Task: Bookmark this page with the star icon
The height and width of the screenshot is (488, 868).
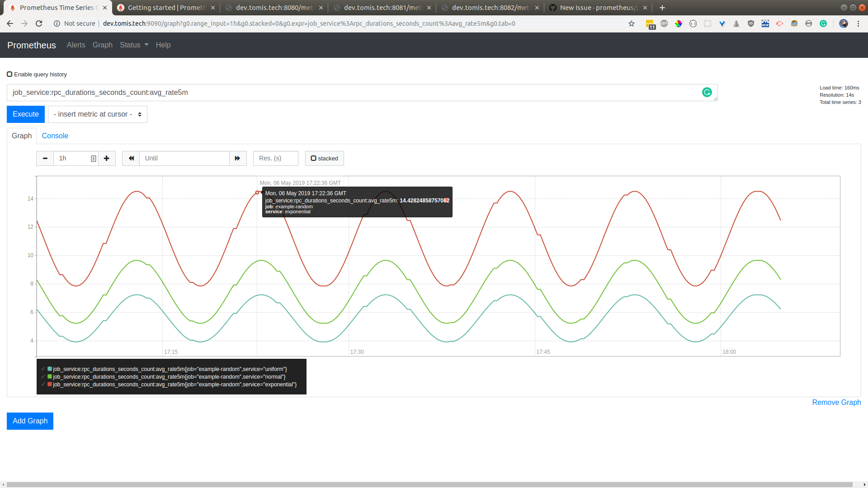Action: (632, 23)
